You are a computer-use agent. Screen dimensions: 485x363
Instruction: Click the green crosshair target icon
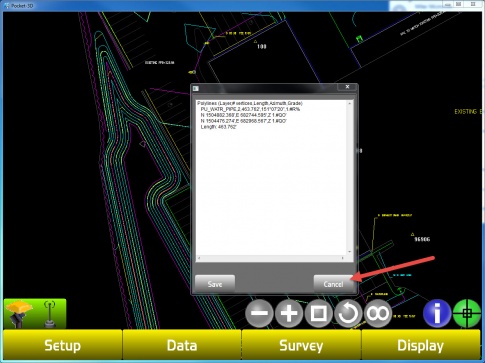click(467, 313)
